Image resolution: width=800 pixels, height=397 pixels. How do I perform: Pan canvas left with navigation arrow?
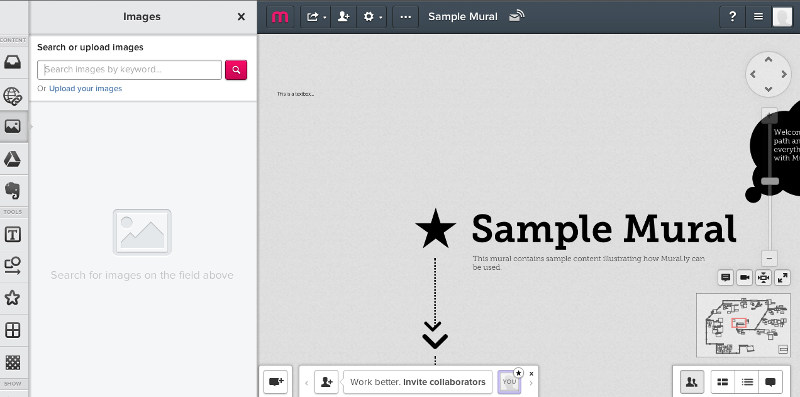tap(753, 75)
